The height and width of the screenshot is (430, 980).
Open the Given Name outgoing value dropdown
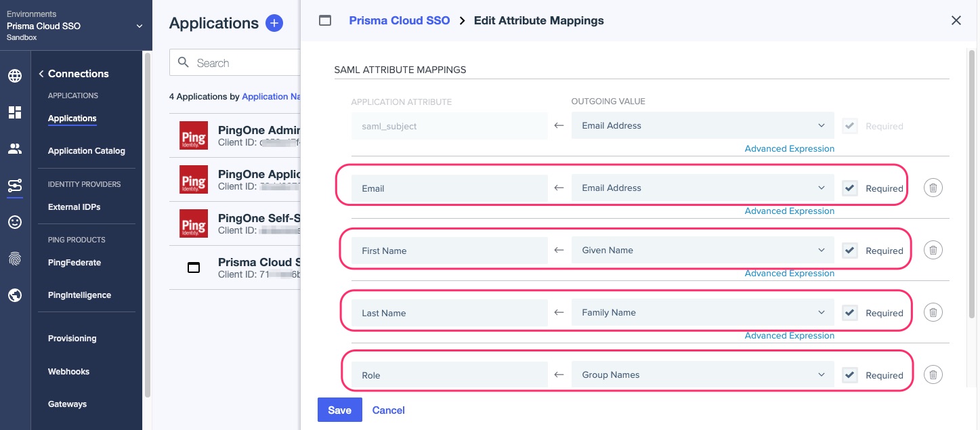click(702, 250)
